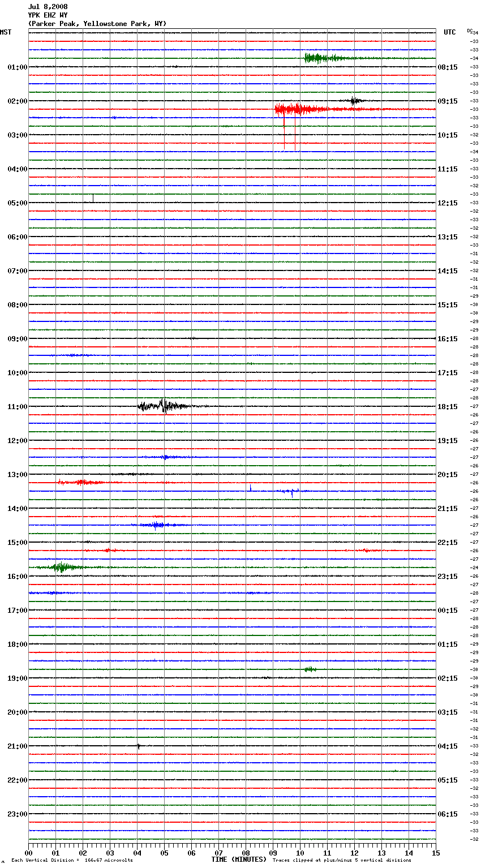Click the 10:15 UTC time label
This screenshot has width=481, height=868.
(x=448, y=135)
